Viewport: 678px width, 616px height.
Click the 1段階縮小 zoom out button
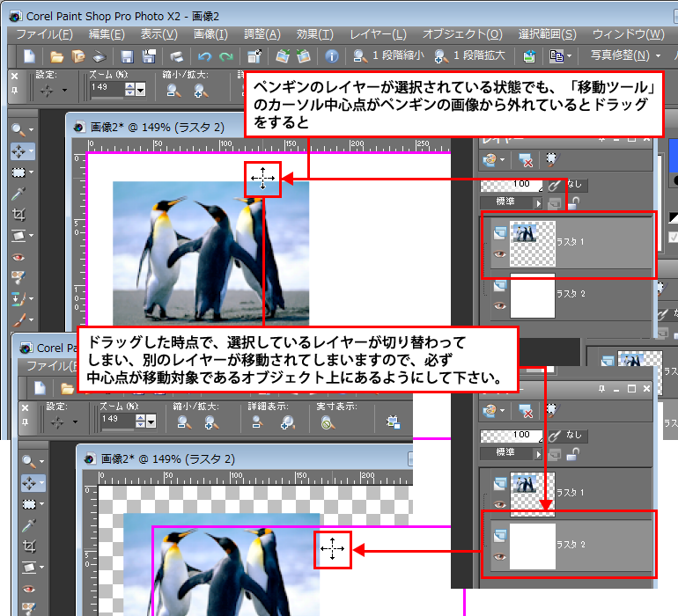[x=388, y=55]
